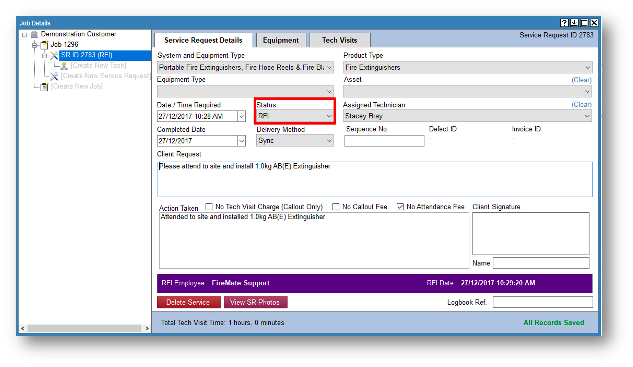Screen dimensions: 633x367
Task: Select Job 1296 in the tree
Action: (65, 44)
